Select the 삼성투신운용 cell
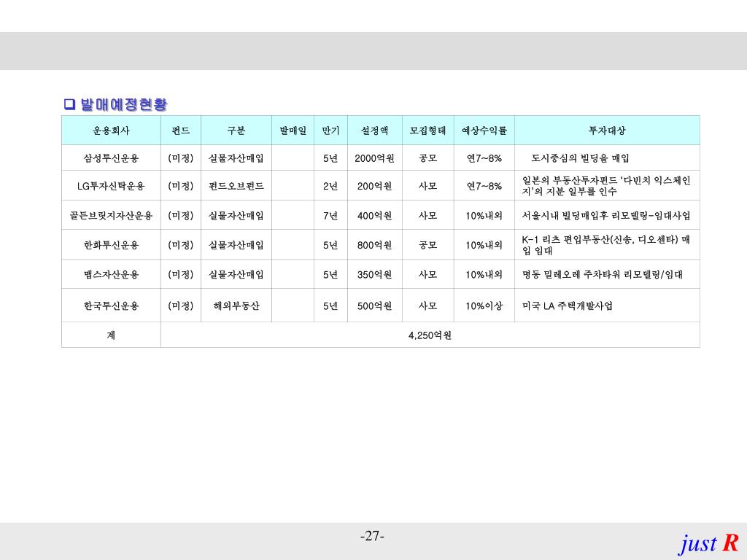This screenshot has height=560, width=747. 111,158
